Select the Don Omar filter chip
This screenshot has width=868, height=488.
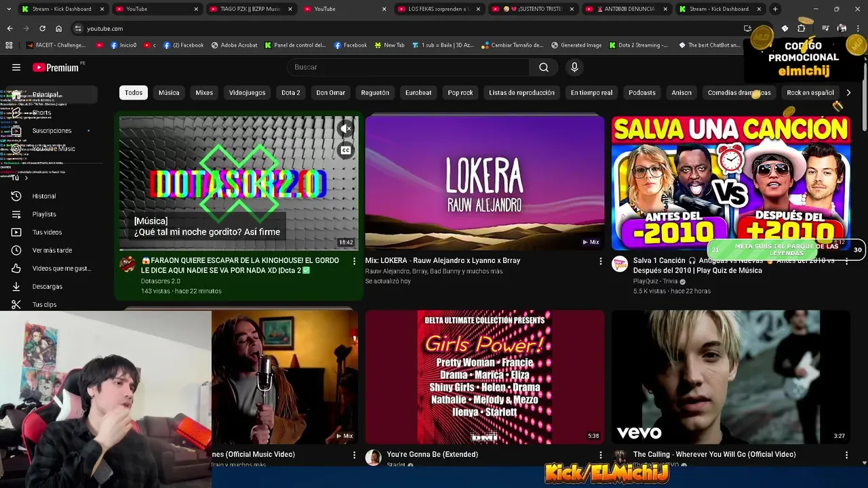pyautogui.click(x=331, y=93)
